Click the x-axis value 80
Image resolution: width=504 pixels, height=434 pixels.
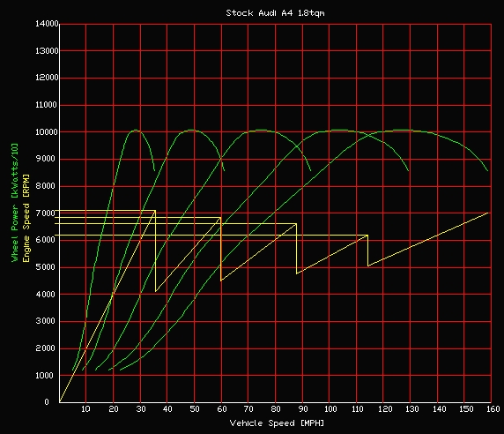[x=276, y=409]
